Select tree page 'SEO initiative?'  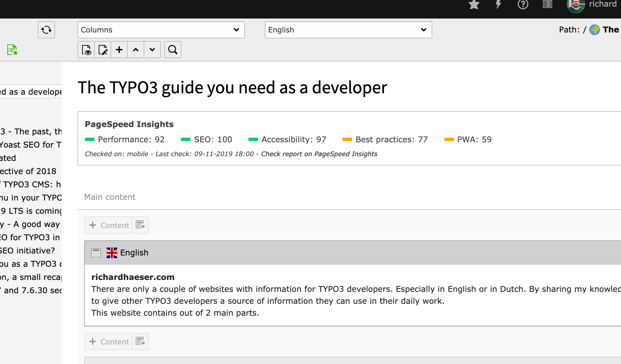[x=27, y=250]
